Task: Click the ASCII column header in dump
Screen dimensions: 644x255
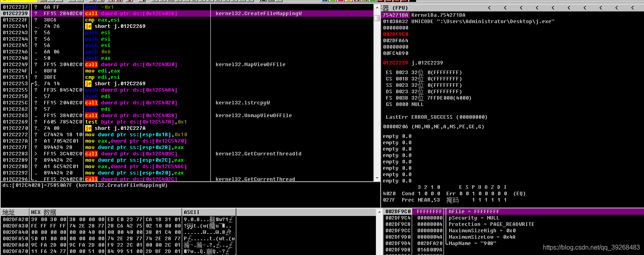Action: click(x=209, y=212)
